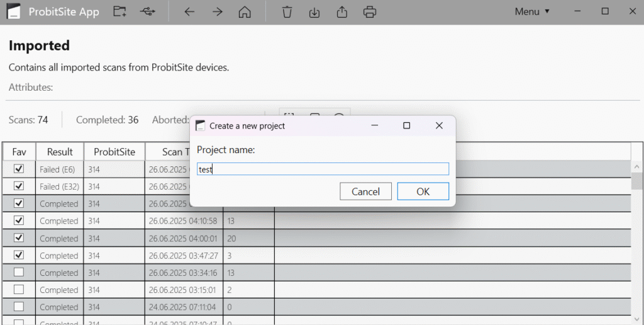644x325 pixels.
Task: Sort by the Result column header
Action: click(x=60, y=152)
